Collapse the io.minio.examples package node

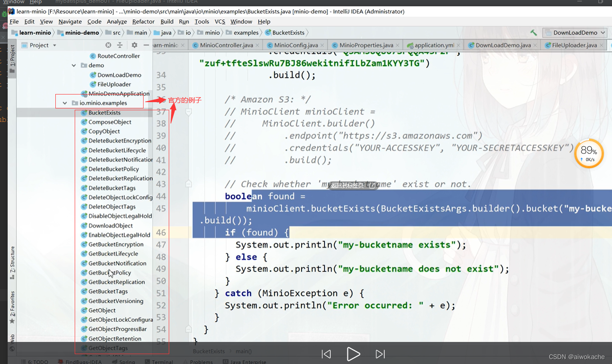[65, 103]
